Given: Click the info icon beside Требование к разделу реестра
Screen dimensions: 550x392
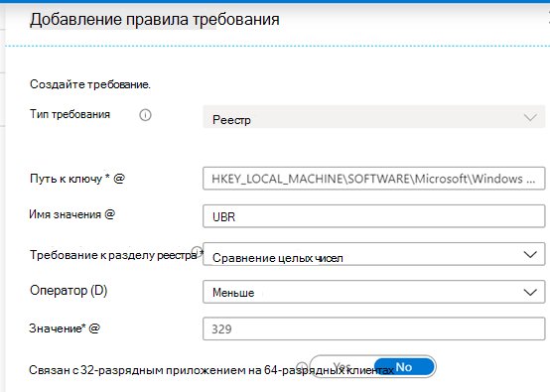Looking at the screenshot, I should point(198,251).
